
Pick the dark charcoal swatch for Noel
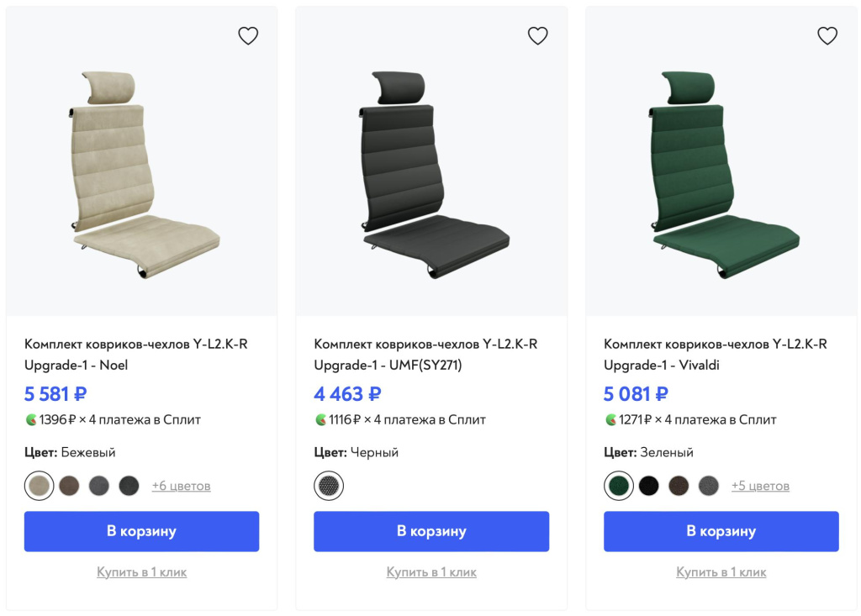tap(129, 486)
